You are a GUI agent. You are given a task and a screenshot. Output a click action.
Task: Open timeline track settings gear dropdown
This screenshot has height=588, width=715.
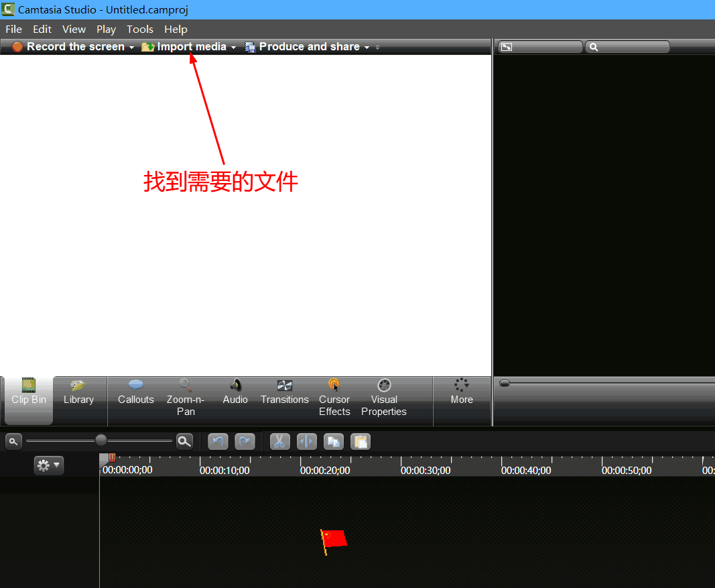[x=49, y=465]
